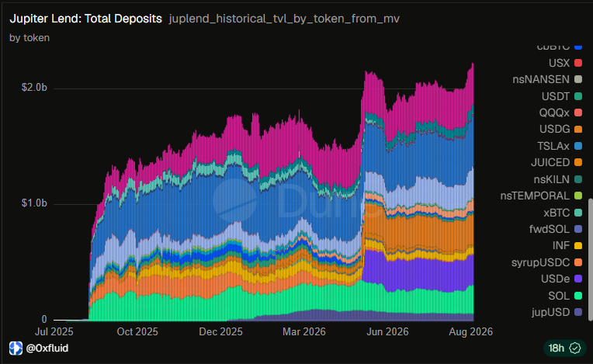
Task: Click the "by token" subtitle text
Action: coord(29,38)
